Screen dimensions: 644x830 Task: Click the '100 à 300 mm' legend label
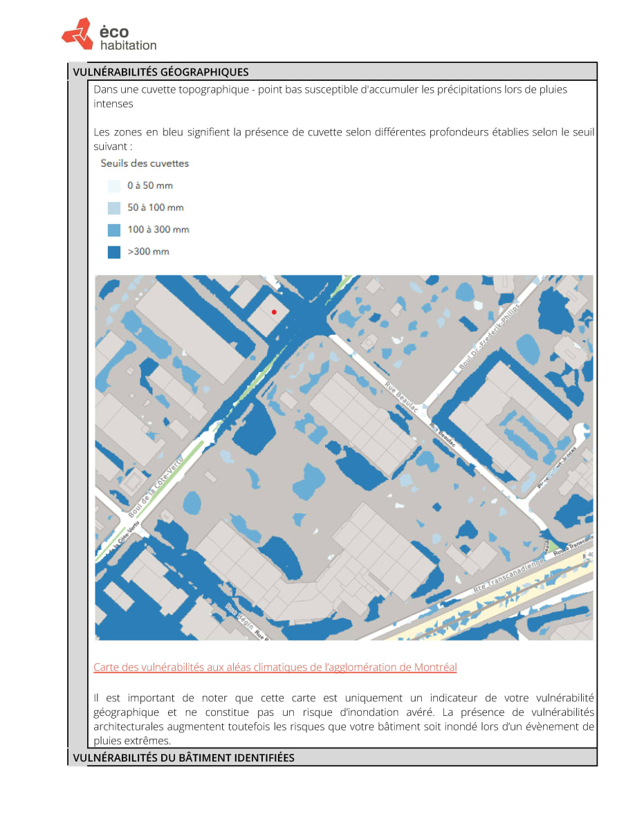pos(158,230)
